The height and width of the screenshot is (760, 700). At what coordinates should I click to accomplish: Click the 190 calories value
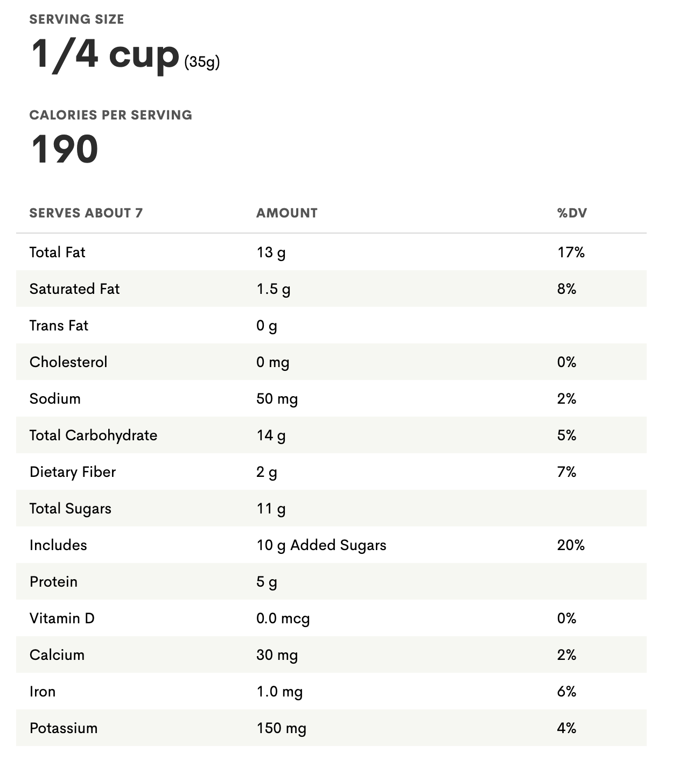tap(65, 149)
